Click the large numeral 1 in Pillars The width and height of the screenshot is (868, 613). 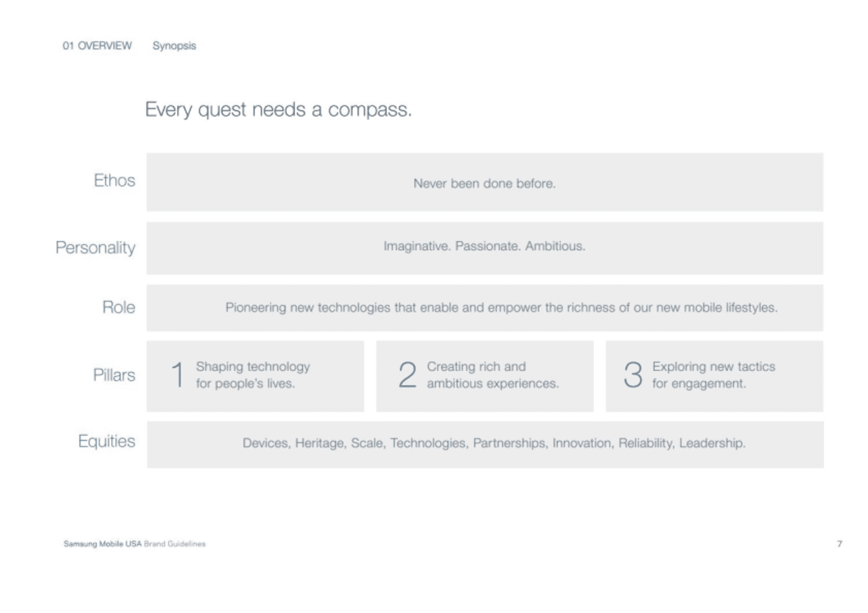[x=178, y=375]
